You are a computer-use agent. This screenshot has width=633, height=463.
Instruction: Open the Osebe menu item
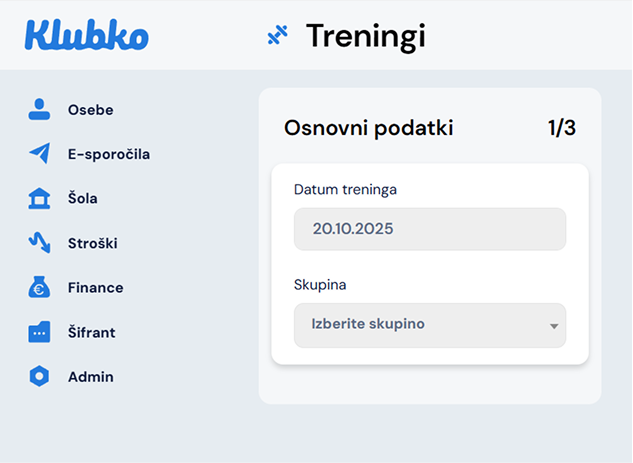pos(90,110)
